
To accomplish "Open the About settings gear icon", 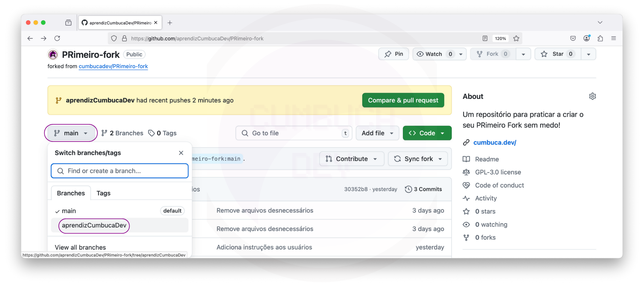I will tap(592, 96).
